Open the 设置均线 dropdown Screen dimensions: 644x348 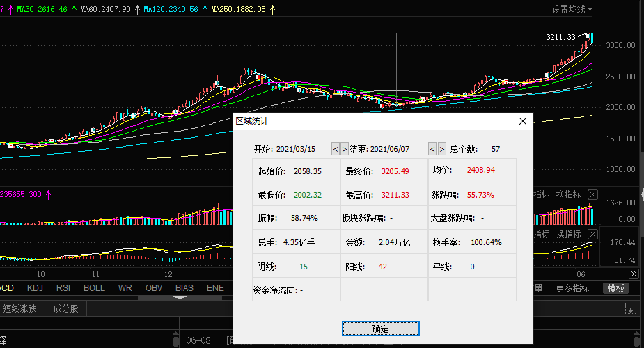click(572, 9)
